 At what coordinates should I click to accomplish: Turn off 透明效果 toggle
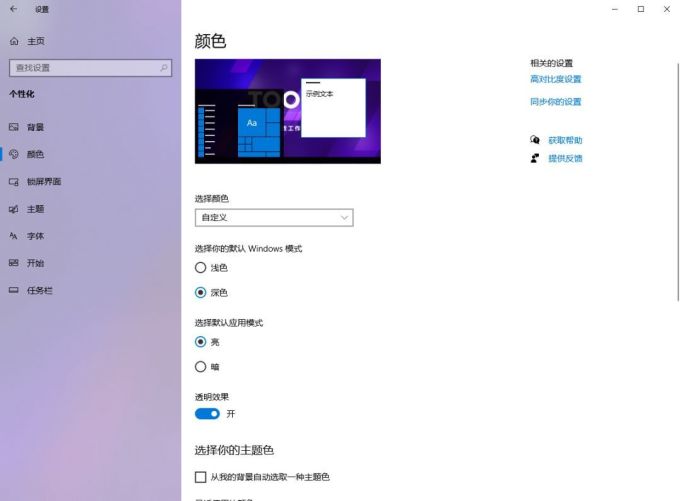point(207,414)
